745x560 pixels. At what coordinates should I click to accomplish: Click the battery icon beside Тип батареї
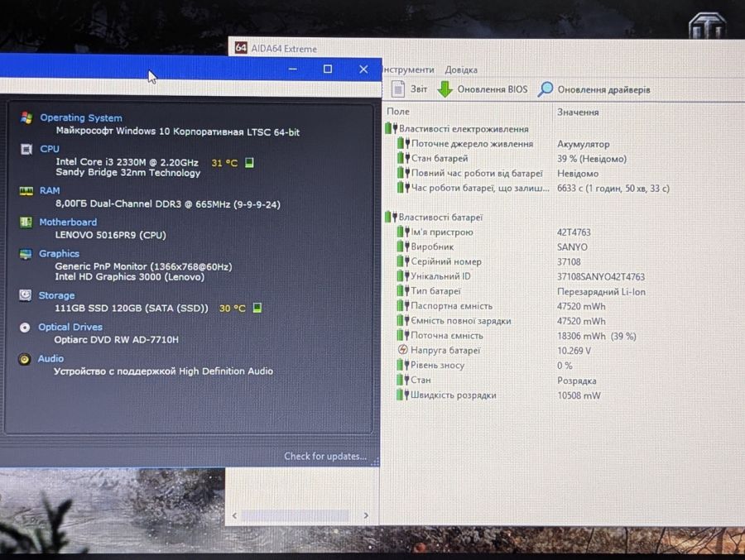(x=403, y=290)
